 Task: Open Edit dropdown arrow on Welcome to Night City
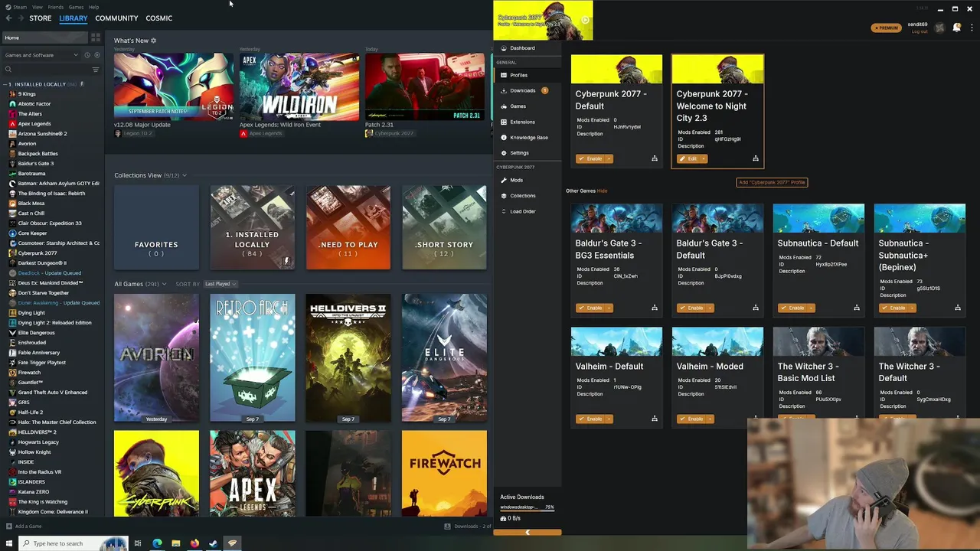tap(704, 158)
